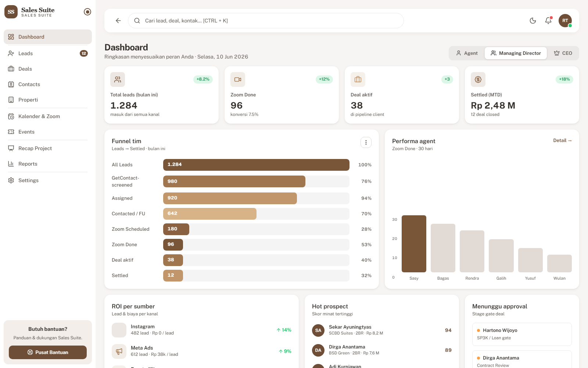This screenshot has height=368, width=588.
Task: Click the Deal aktif 38 funnel bar
Action: (173, 260)
